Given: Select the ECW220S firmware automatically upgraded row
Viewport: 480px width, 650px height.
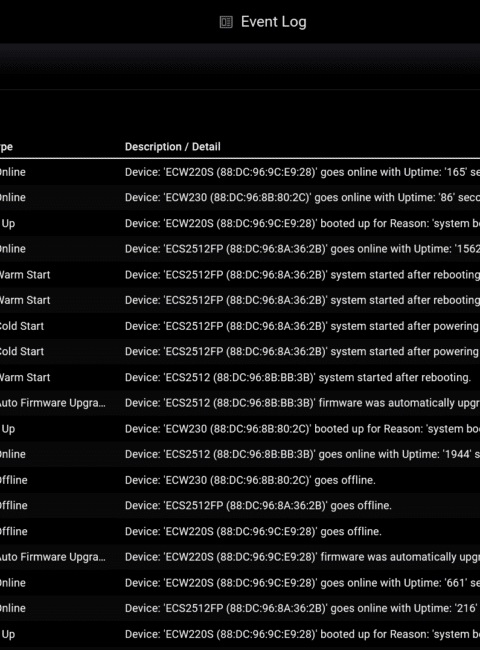Looking at the screenshot, I should (240, 557).
